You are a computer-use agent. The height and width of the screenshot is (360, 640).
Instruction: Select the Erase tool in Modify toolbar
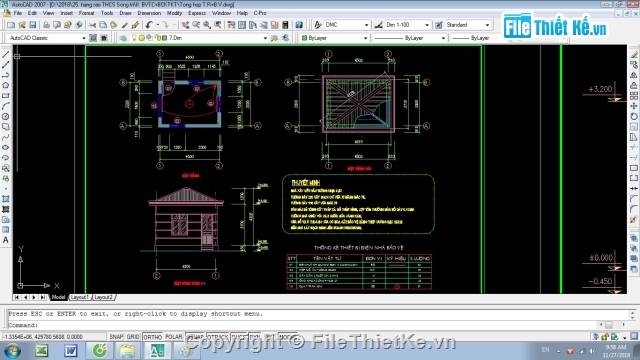click(x=633, y=55)
